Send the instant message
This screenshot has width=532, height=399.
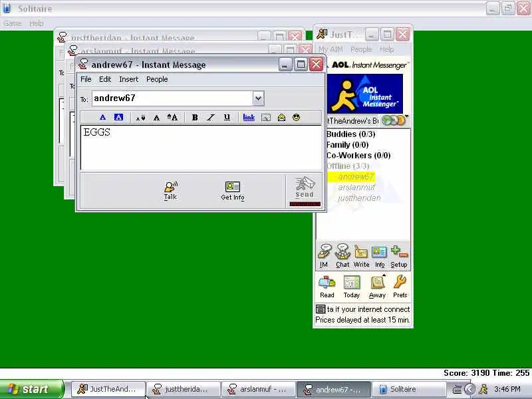(x=305, y=189)
